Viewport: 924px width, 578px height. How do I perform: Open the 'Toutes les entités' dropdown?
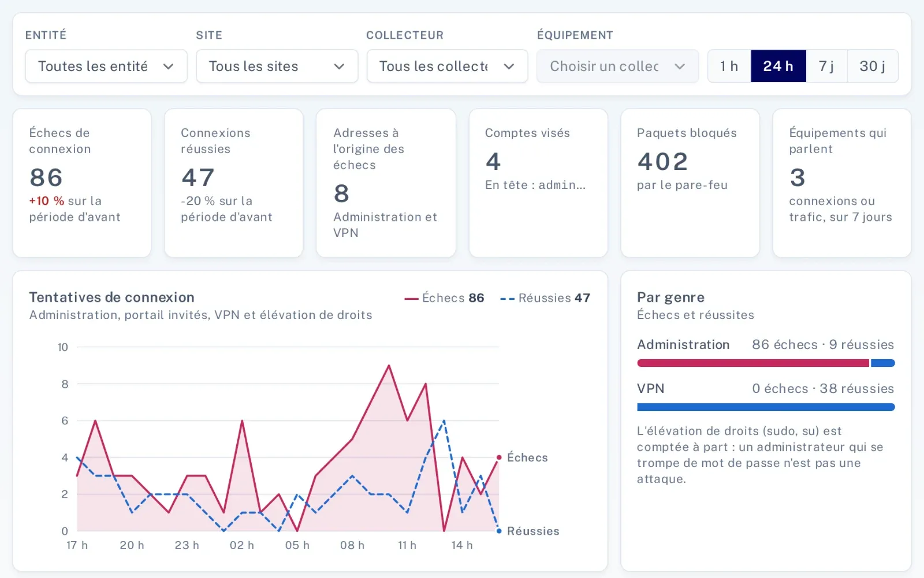106,66
